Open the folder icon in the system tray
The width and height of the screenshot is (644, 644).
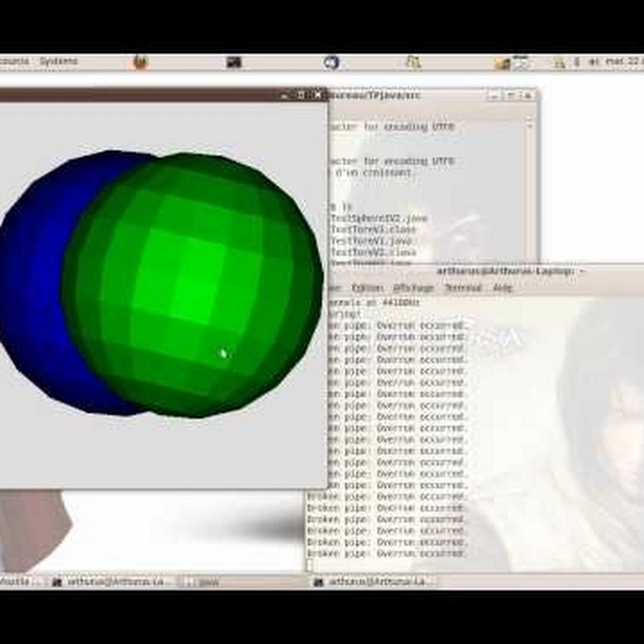(x=502, y=63)
